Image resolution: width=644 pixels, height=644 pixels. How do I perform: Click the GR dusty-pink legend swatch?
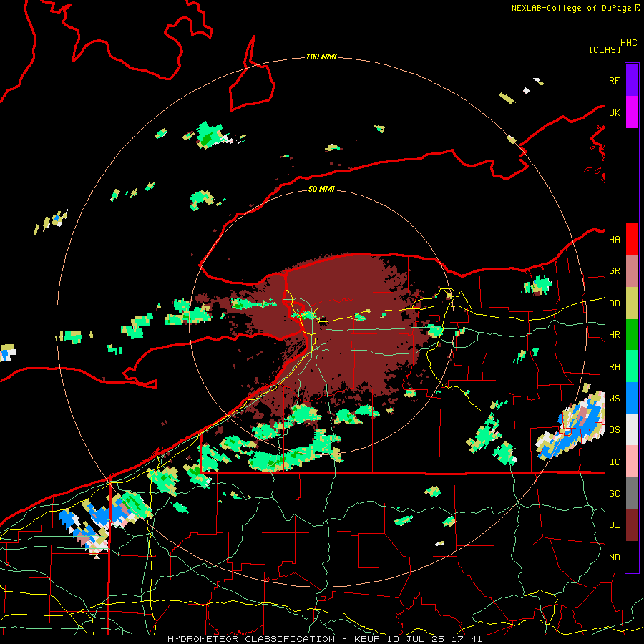pyautogui.click(x=632, y=271)
